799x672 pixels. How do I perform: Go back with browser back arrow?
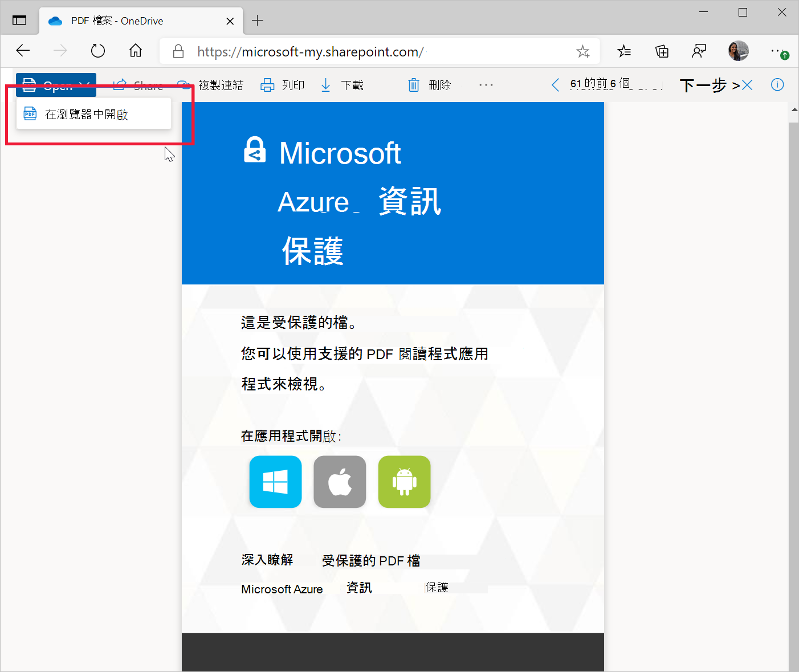[23, 51]
